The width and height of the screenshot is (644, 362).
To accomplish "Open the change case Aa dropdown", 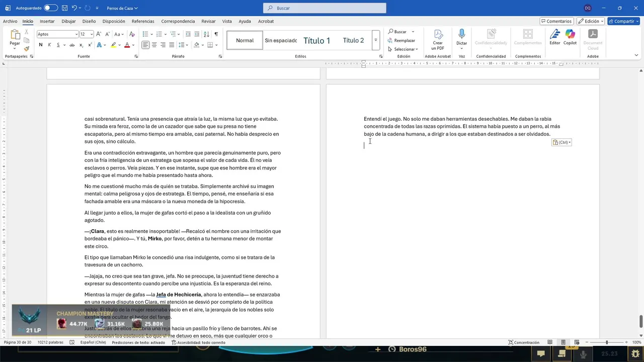I will coord(119,34).
